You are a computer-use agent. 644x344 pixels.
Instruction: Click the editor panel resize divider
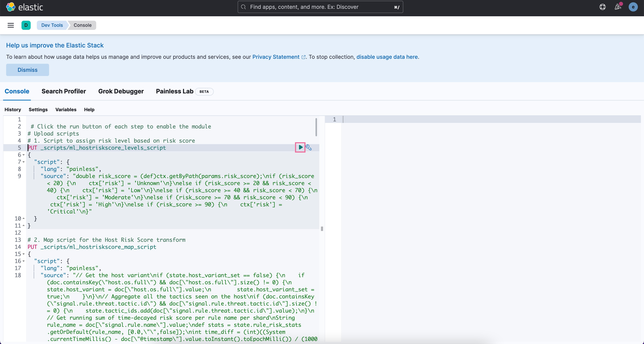322,229
